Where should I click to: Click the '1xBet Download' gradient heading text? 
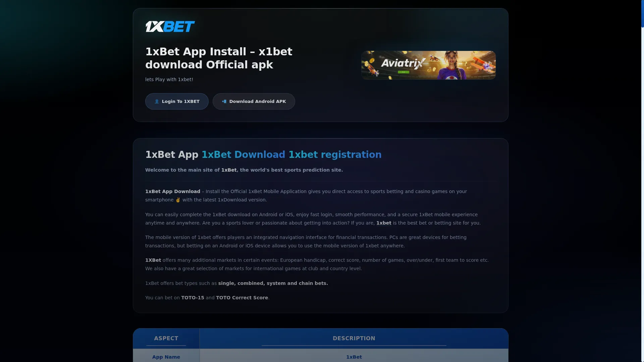click(x=243, y=155)
